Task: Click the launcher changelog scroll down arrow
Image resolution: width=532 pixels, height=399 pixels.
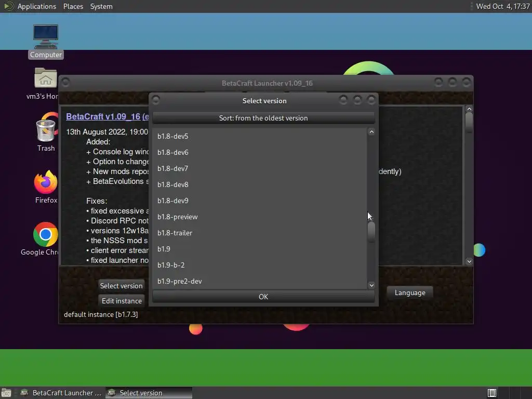Action: click(469, 261)
